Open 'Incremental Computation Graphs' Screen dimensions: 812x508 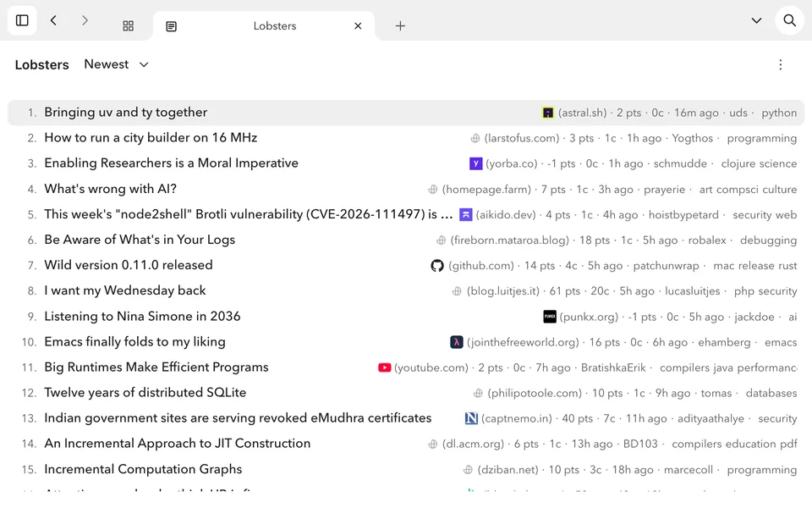pos(143,469)
